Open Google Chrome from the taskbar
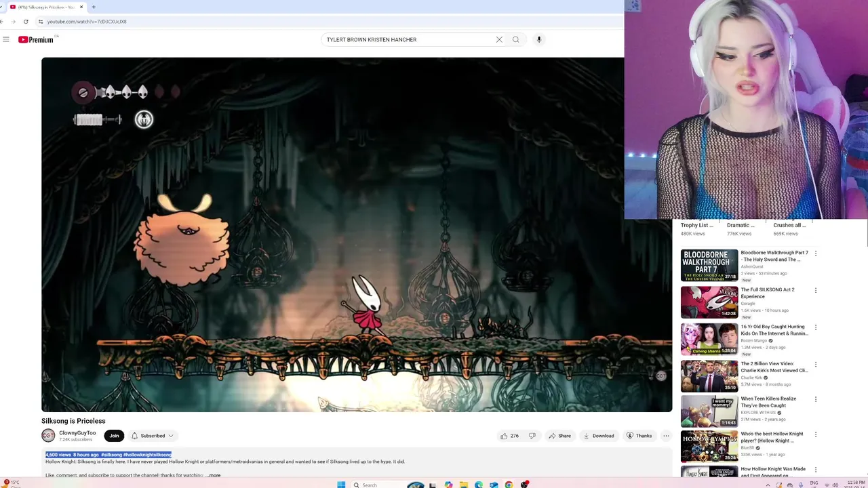The width and height of the screenshot is (868, 488). (509, 485)
